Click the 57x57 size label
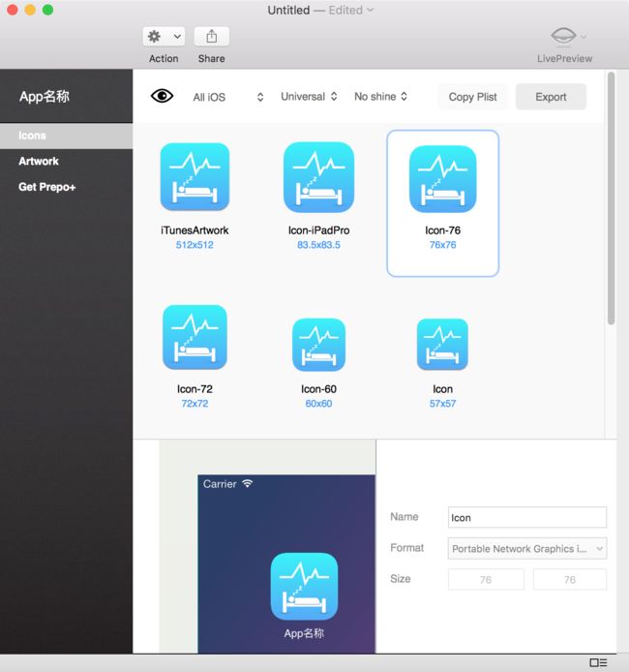Image resolution: width=629 pixels, height=672 pixels. [x=443, y=404]
